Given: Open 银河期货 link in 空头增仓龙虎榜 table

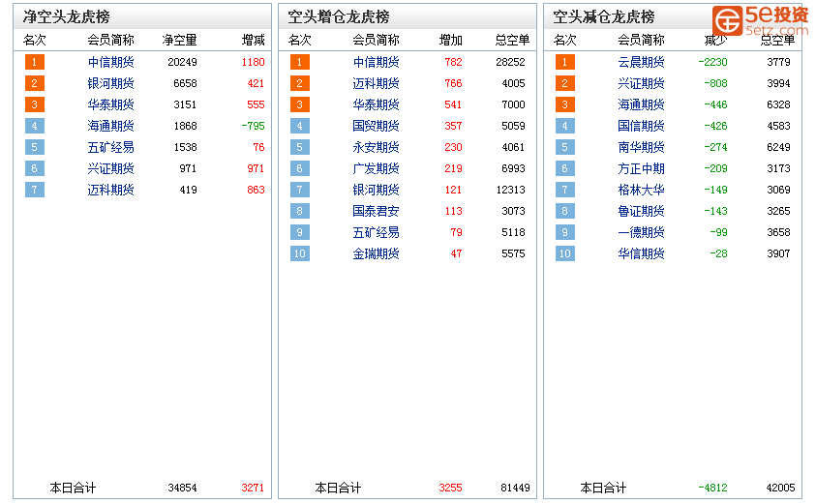Looking at the screenshot, I should coord(377,191).
